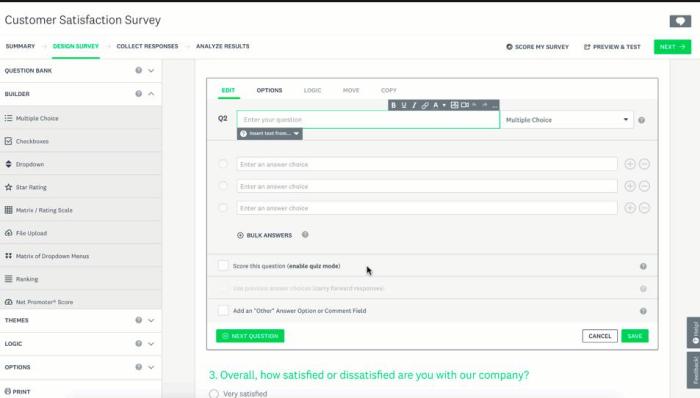The height and width of the screenshot is (398, 700).
Task: Insert a video into the question
Action: 465,105
